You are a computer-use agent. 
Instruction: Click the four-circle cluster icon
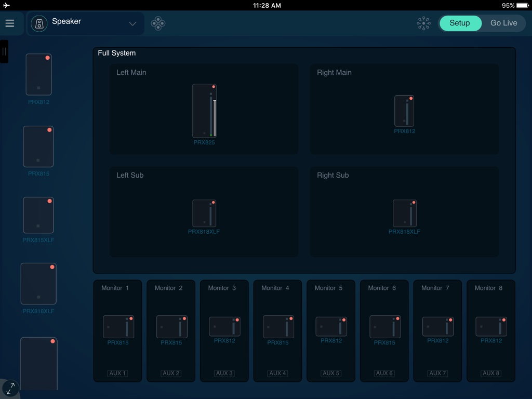pyautogui.click(x=158, y=23)
